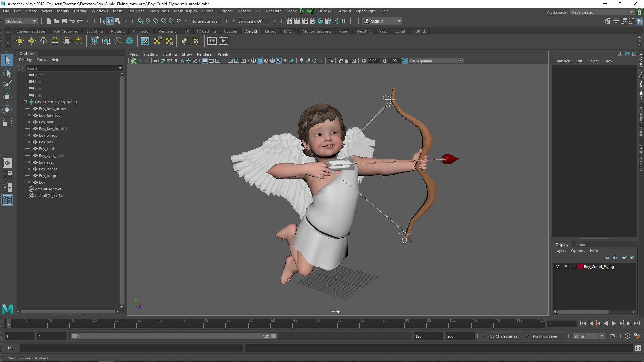Expand the Outliner search filter dropdown
The height and width of the screenshot is (362, 644).
pyautogui.click(x=120, y=68)
